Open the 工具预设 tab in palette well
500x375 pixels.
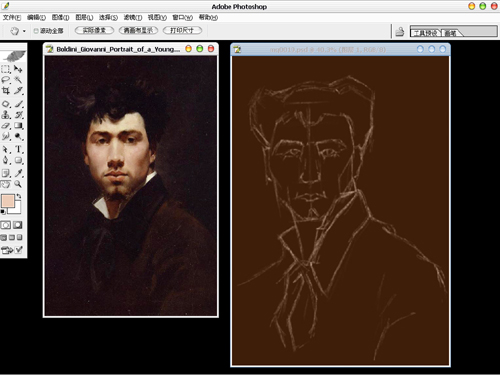[425, 33]
